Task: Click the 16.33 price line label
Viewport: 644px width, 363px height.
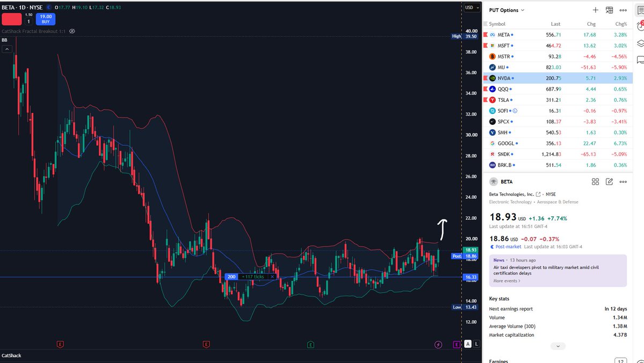Action: coord(470,277)
